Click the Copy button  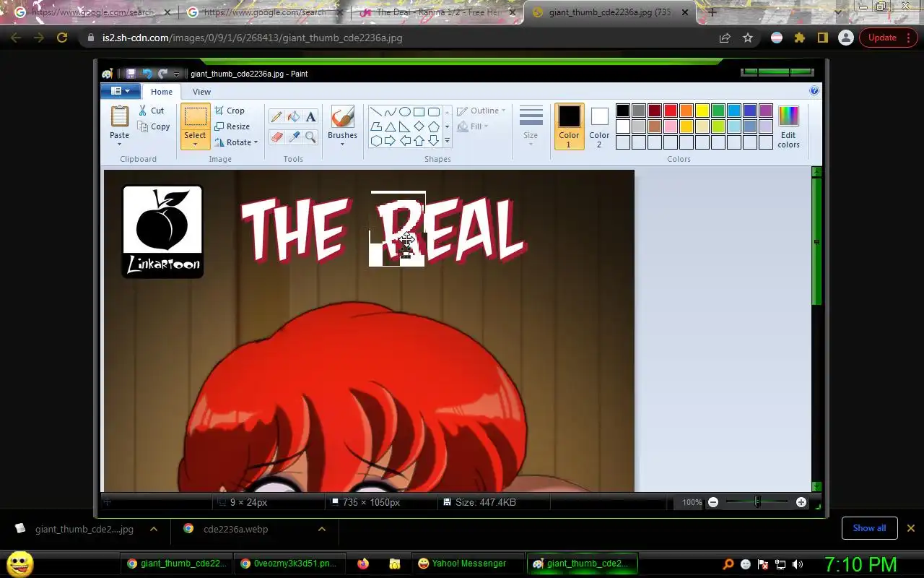point(154,126)
